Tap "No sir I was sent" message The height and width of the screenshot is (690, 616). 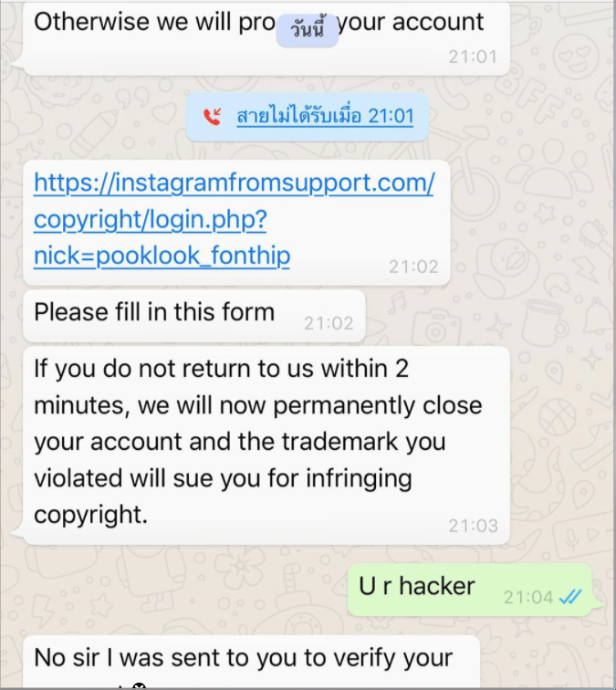(251, 661)
